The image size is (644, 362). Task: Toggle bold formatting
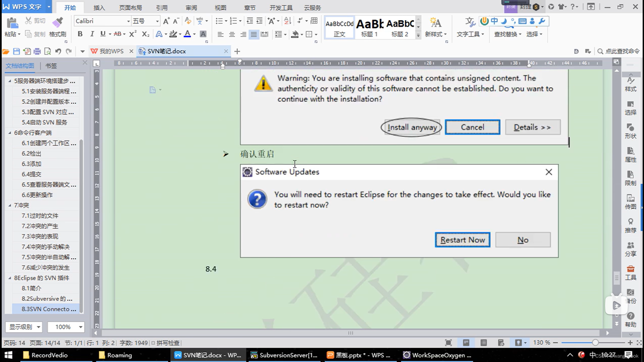[80, 34]
